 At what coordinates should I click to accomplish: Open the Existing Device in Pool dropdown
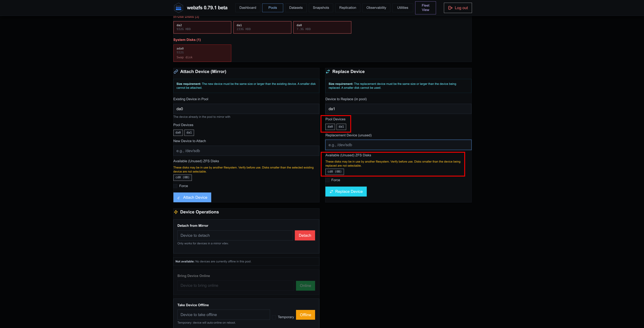(x=246, y=109)
